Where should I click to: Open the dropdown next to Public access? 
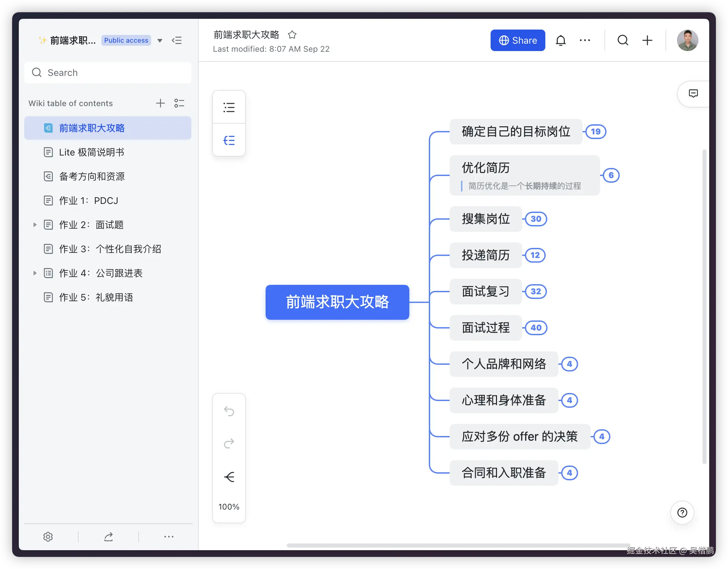click(160, 41)
